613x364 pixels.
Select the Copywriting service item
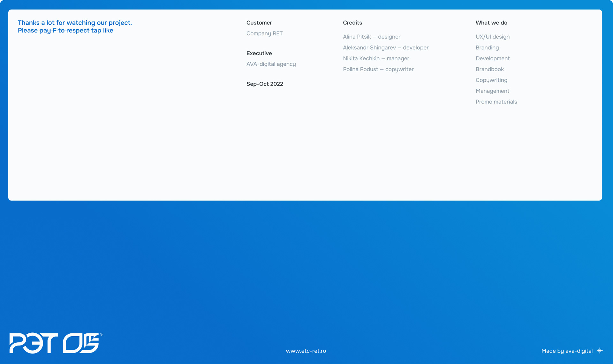tap(491, 80)
